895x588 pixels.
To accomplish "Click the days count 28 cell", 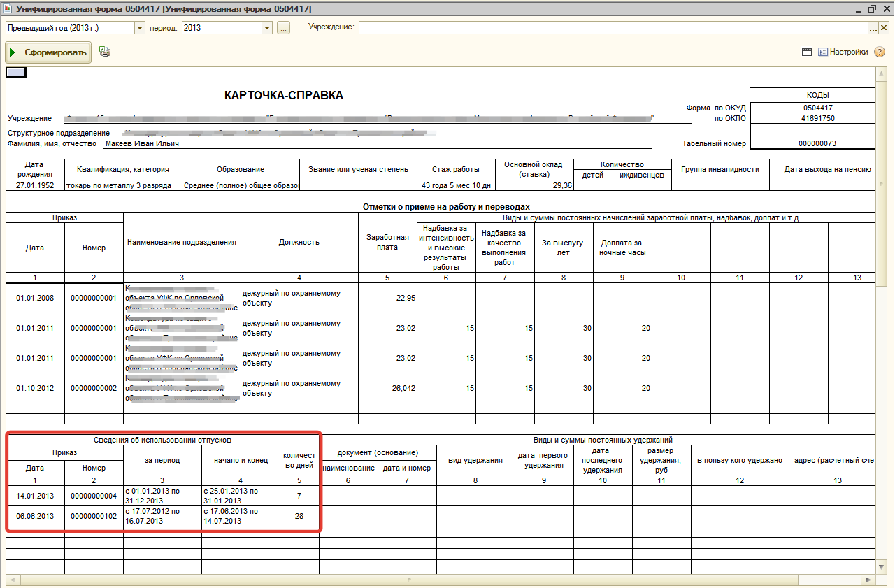I will pyautogui.click(x=299, y=516).
